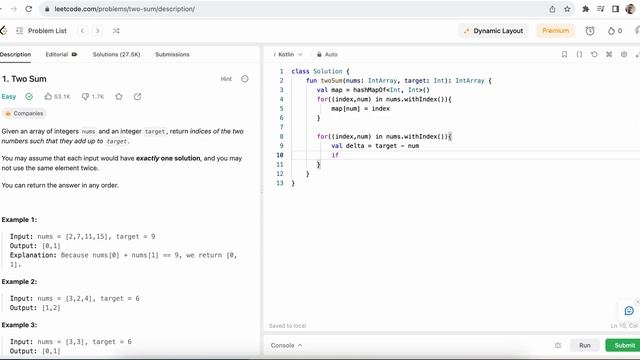Dislike the problem with thumbs down
Image resolution: width=640 pixels, height=360 pixels.
[93, 96]
